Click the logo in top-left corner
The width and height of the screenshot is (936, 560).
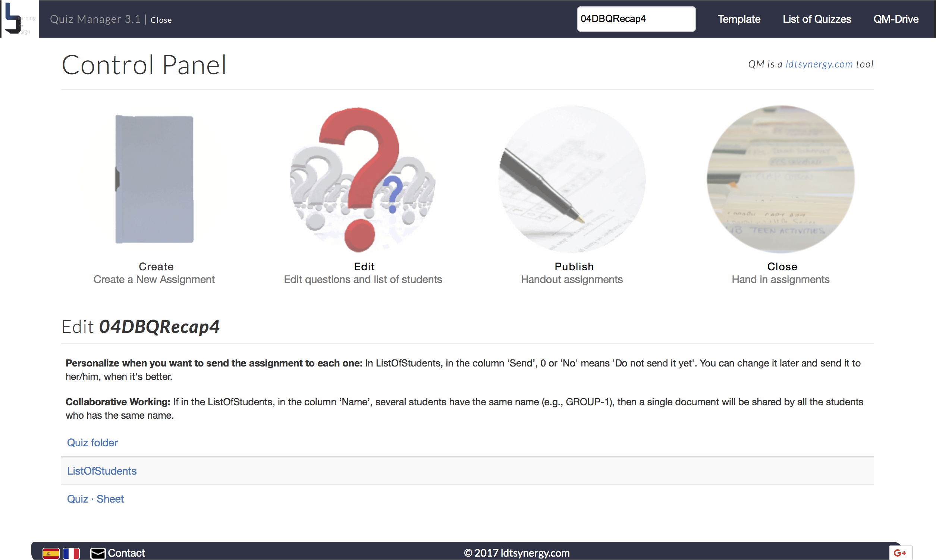coord(19,19)
